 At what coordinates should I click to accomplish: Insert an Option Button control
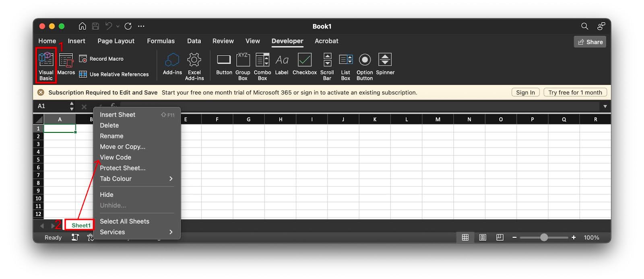pos(365,65)
